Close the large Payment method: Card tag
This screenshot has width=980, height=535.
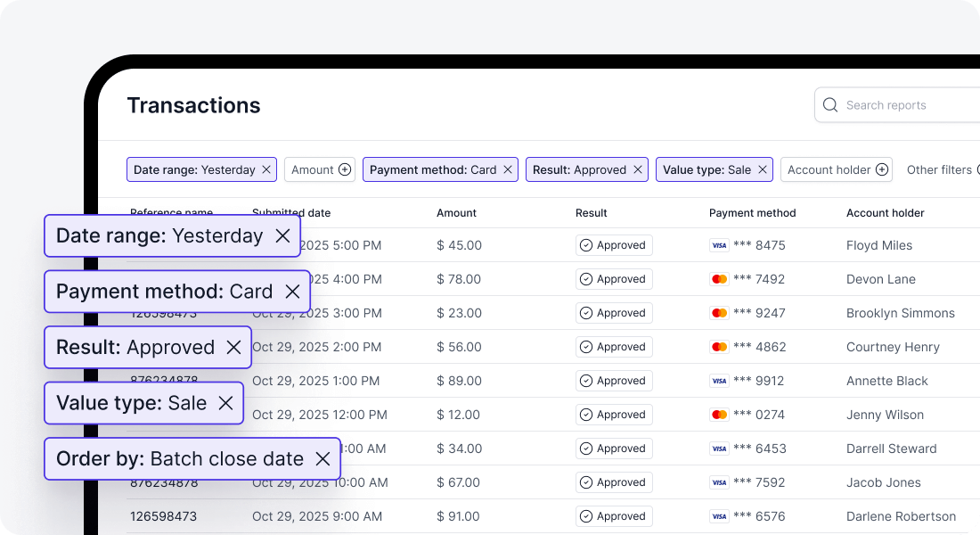click(x=292, y=292)
